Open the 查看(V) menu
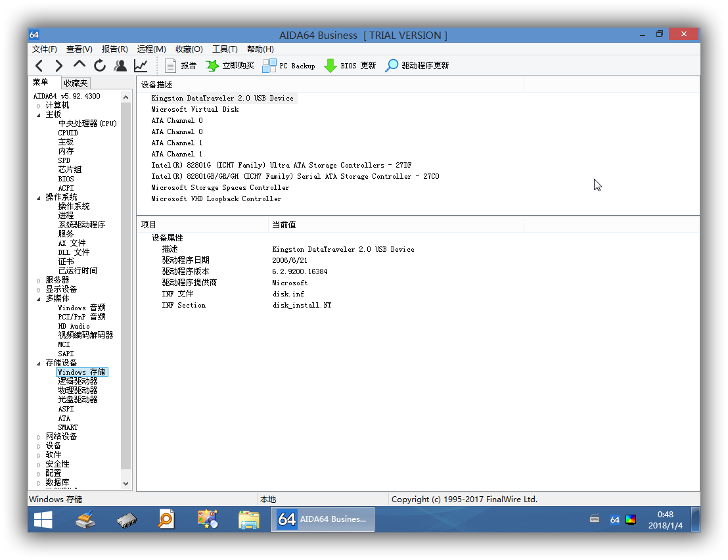 pos(80,49)
